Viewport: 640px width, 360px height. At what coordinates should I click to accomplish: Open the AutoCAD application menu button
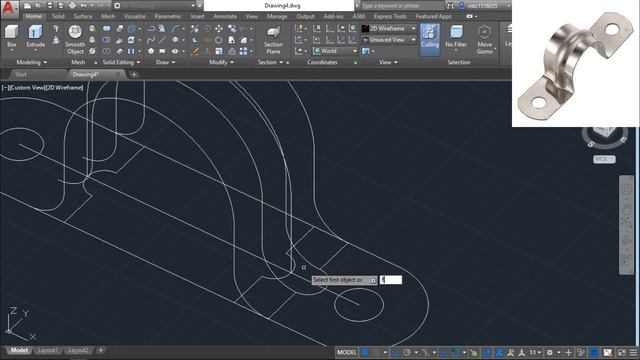pos(9,9)
